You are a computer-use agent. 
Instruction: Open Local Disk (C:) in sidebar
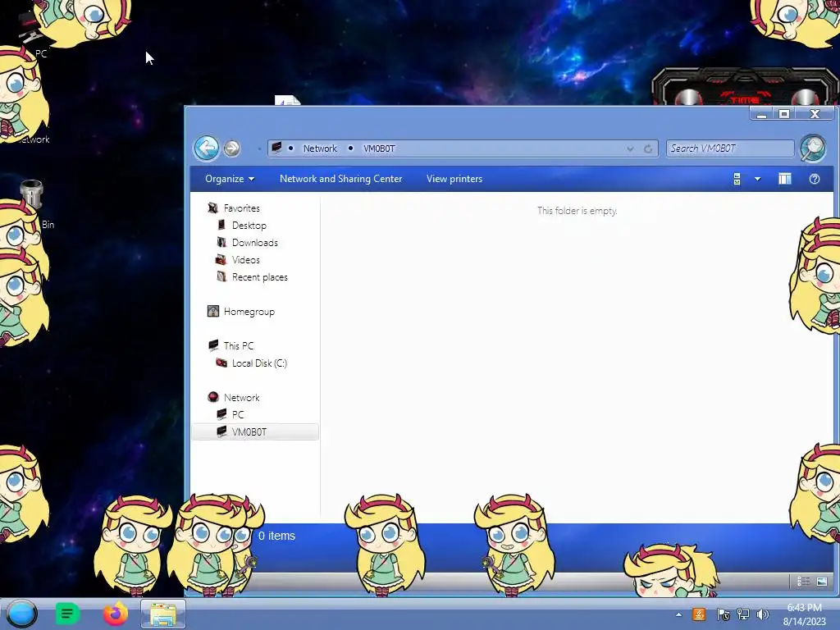259,363
